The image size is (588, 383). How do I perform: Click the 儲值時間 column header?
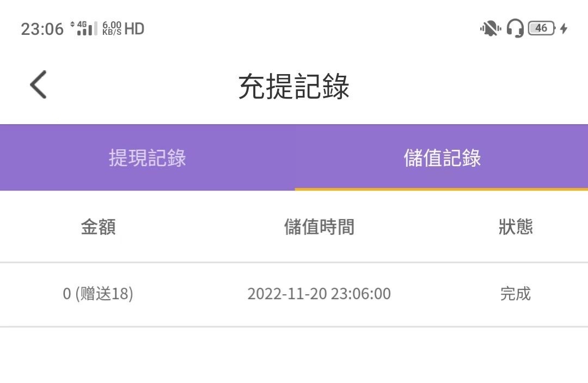point(319,227)
